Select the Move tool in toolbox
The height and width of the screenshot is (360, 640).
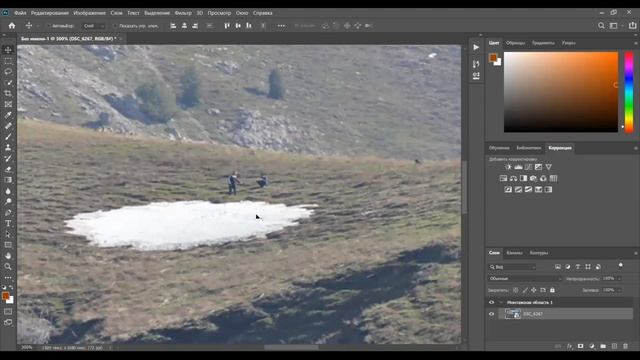click(x=8, y=50)
